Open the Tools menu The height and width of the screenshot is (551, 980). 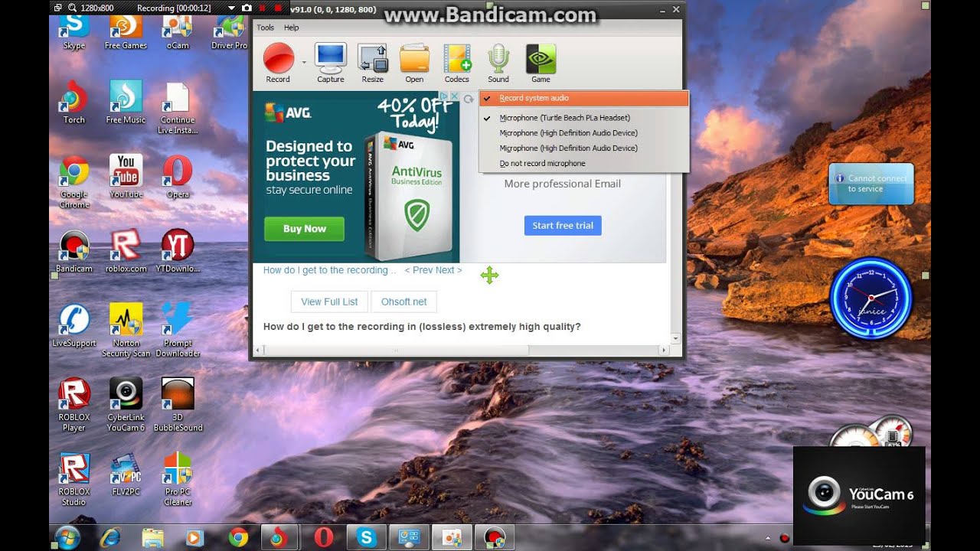pos(265,28)
